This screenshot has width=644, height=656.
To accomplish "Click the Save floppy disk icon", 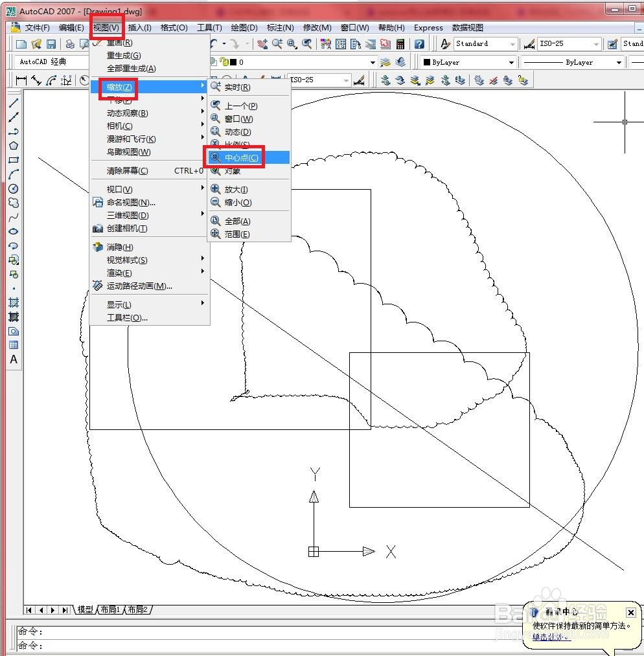I will [x=51, y=44].
